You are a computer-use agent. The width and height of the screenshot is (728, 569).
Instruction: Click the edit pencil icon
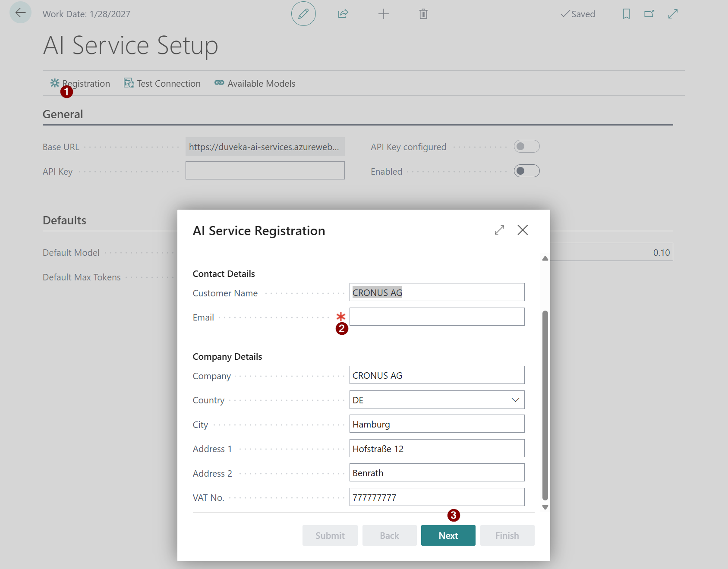303,14
